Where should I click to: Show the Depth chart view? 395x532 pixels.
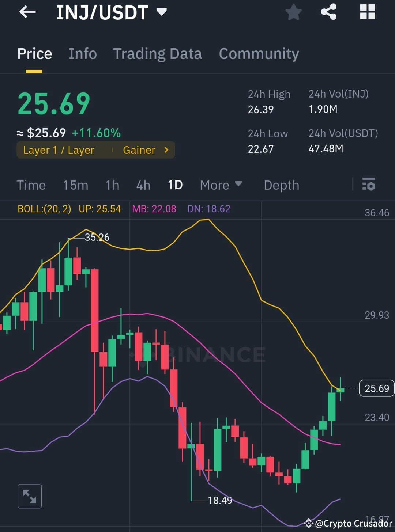coord(281,185)
